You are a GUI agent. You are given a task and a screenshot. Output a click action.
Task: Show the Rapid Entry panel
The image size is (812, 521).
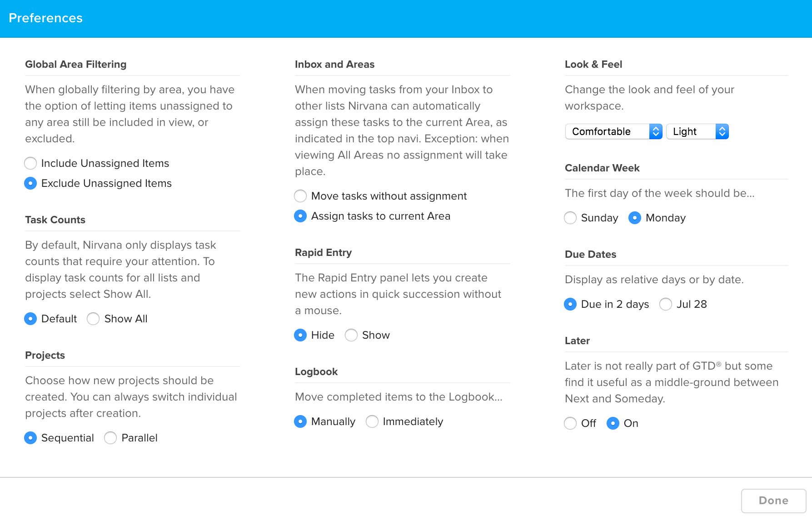351,335
